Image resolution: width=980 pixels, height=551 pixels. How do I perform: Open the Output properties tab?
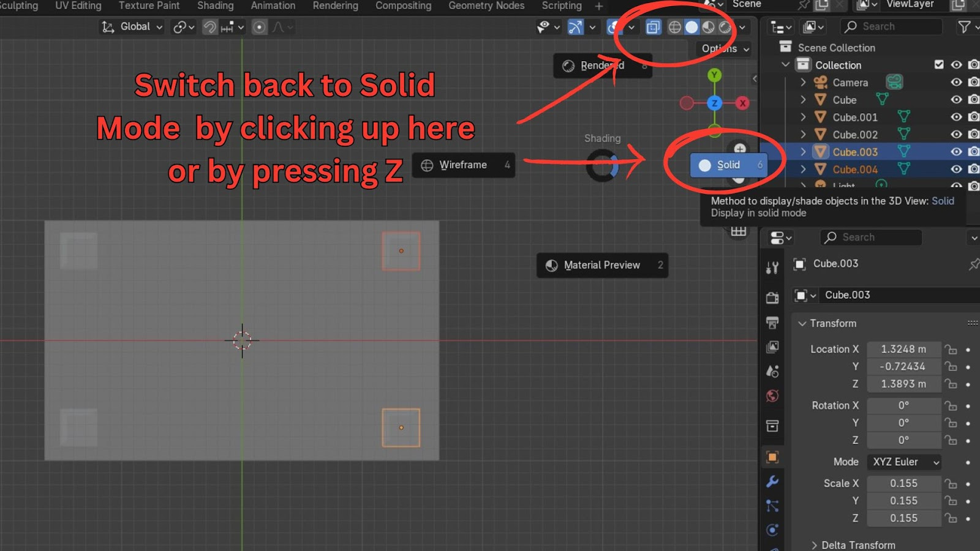point(772,323)
